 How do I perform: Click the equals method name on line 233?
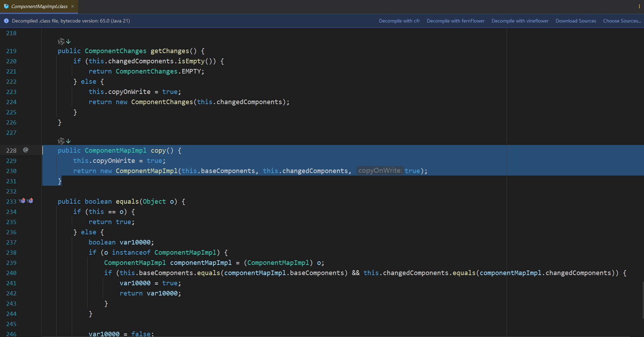[127, 202]
